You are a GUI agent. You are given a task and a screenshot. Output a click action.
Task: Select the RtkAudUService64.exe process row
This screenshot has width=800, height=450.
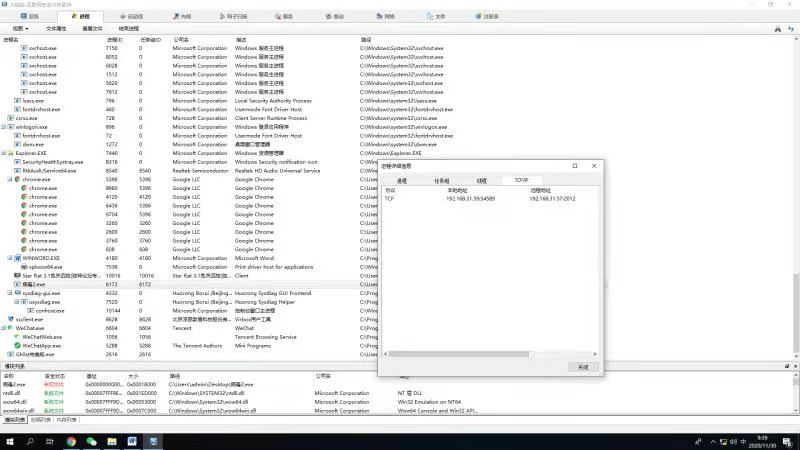pyautogui.click(x=189, y=170)
